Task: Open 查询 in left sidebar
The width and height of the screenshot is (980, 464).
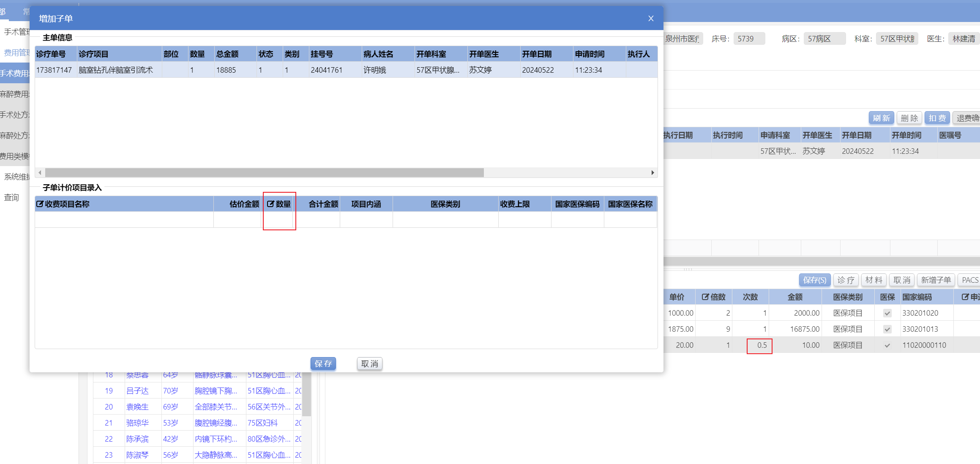Action: pyautogui.click(x=12, y=197)
